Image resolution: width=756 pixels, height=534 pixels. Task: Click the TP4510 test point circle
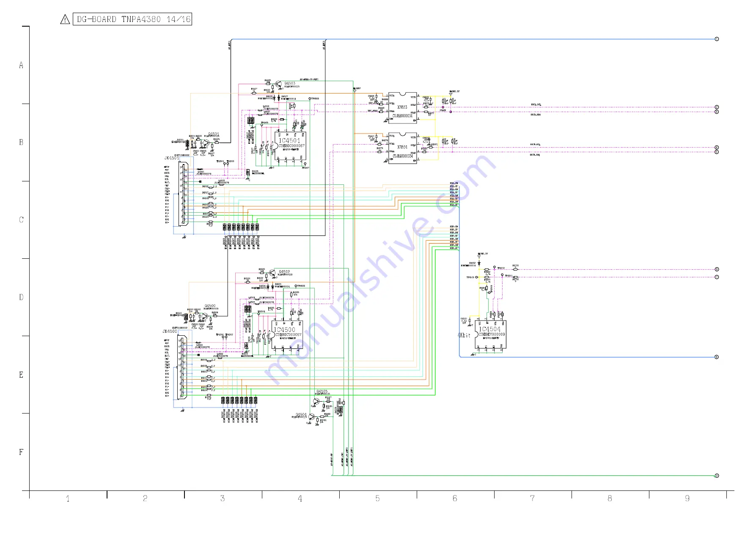(494, 267)
